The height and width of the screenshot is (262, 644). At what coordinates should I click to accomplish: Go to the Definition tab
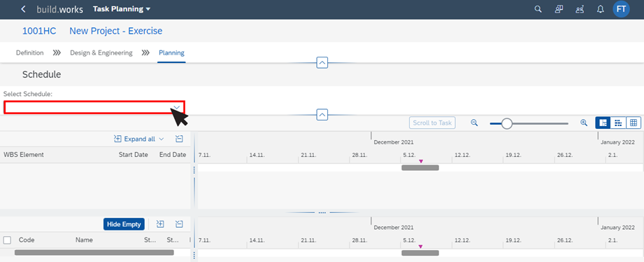(29, 53)
